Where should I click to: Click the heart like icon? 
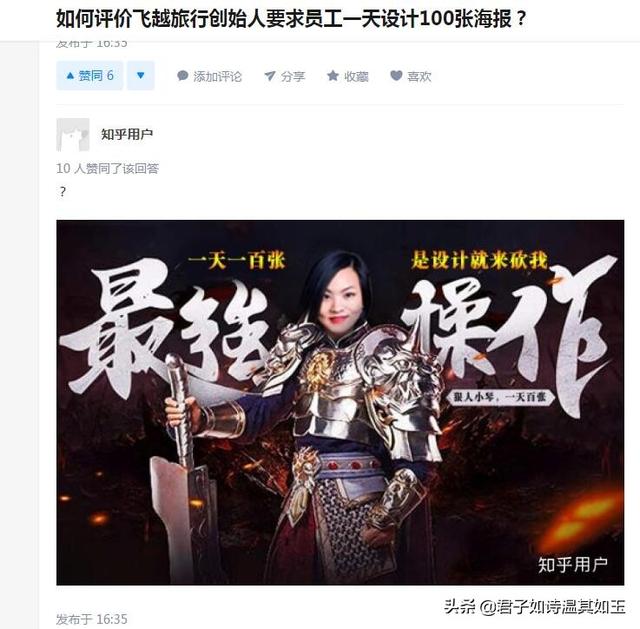(396, 75)
